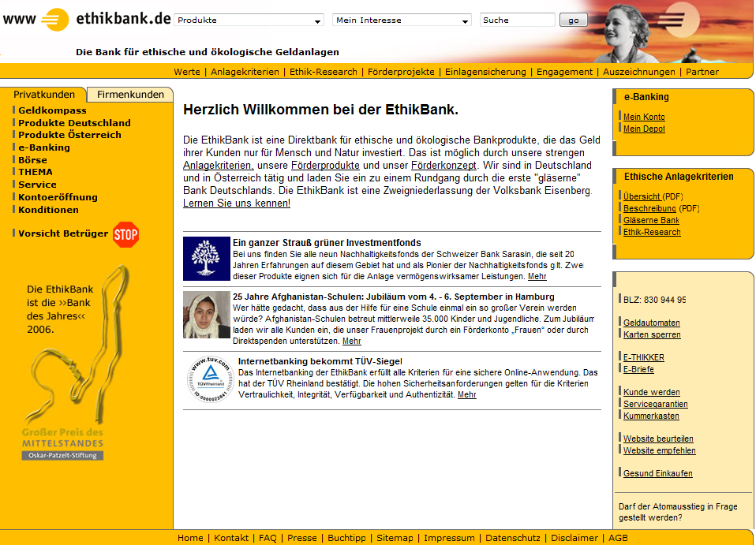Click the Karten sperren link
The image size is (756, 545).
652,335
